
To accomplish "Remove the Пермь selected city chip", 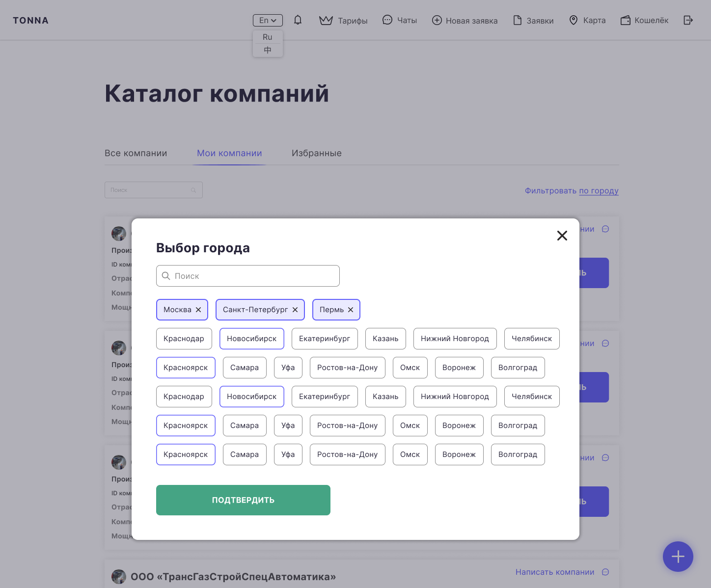I will pos(351,310).
